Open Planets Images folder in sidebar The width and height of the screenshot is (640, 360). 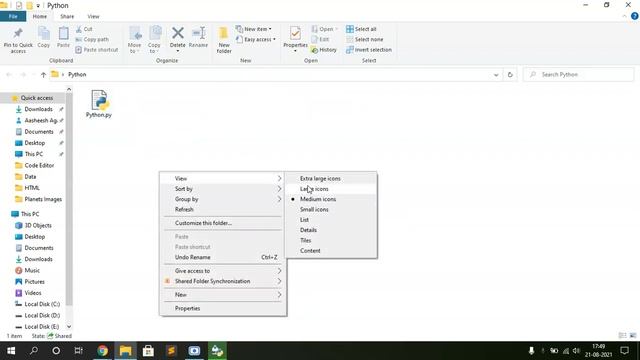pyautogui.click(x=43, y=199)
